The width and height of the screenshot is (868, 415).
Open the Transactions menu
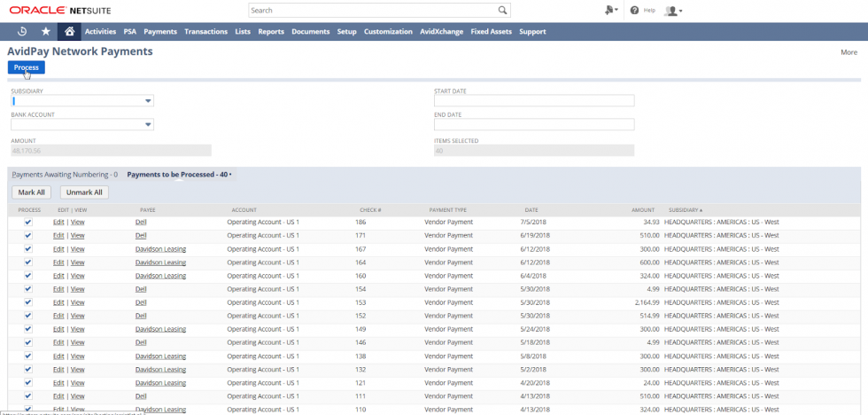pyautogui.click(x=205, y=32)
